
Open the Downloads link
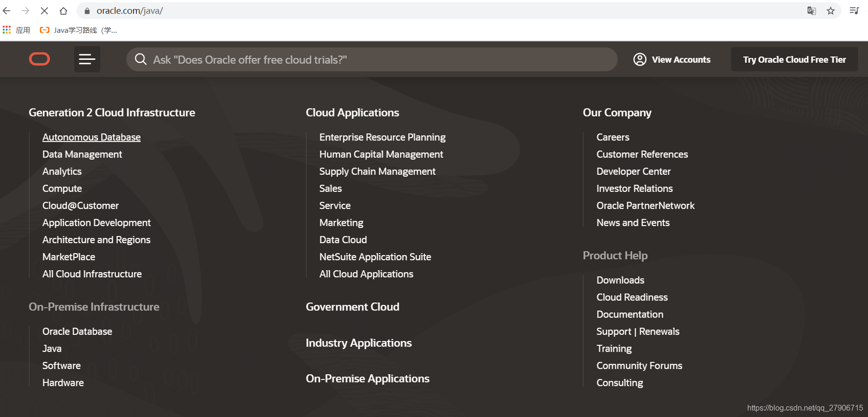tap(620, 280)
